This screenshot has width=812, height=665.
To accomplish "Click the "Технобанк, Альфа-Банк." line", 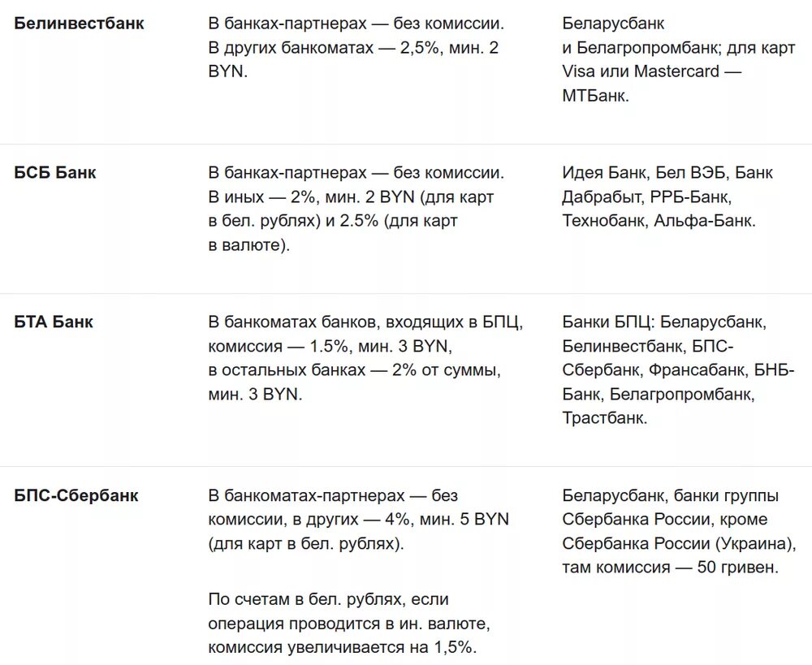I will (x=659, y=220).
